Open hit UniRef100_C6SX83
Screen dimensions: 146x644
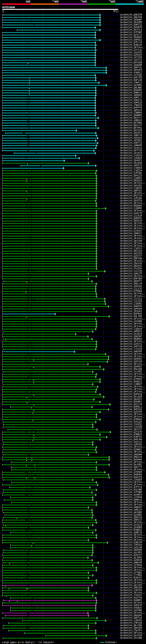(131, 53)
